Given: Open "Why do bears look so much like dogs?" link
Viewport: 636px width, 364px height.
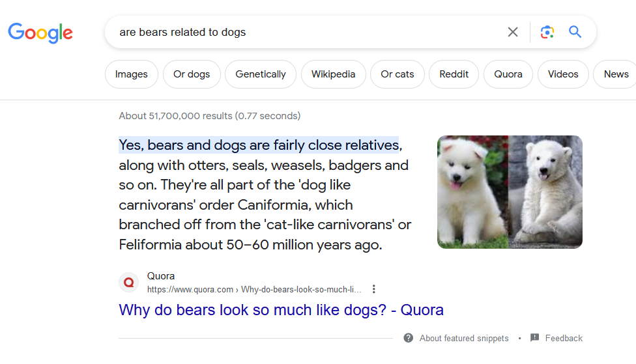Looking at the screenshot, I should pyautogui.click(x=281, y=310).
